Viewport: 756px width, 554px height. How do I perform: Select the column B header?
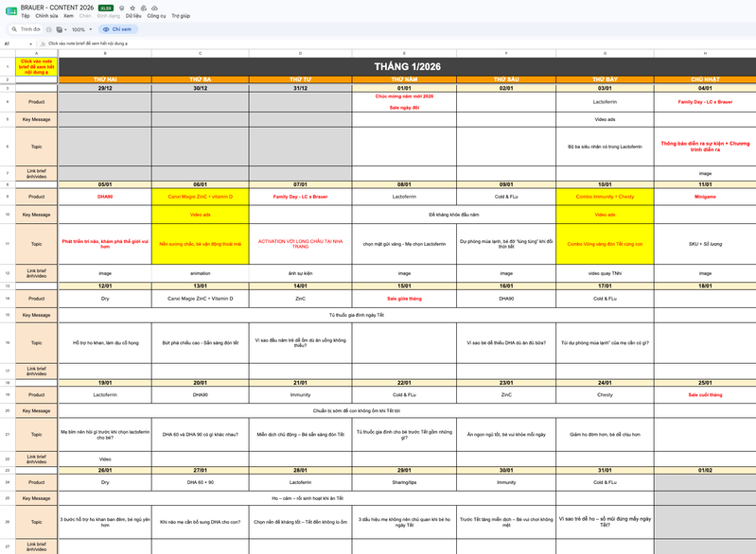point(105,53)
